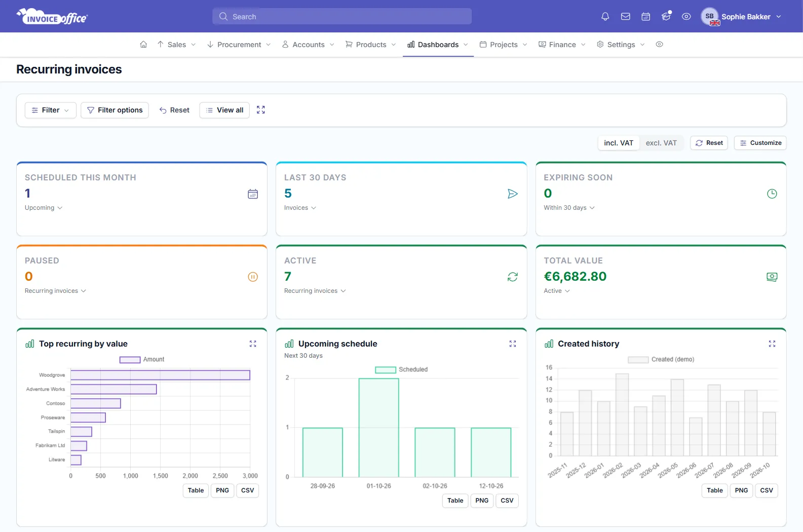803x532 pixels.
Task: Open the mail envelope icon
Action: point(626,17)
